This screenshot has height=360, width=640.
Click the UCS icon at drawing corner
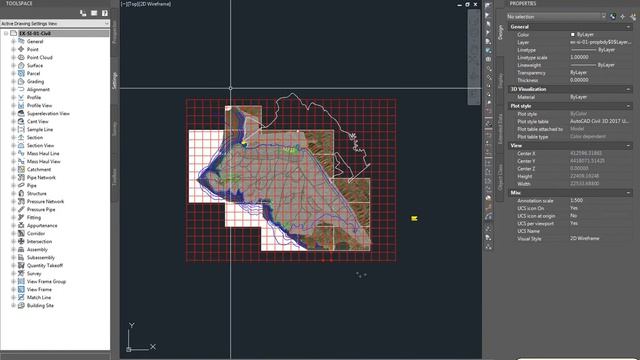tap(140, 337)
